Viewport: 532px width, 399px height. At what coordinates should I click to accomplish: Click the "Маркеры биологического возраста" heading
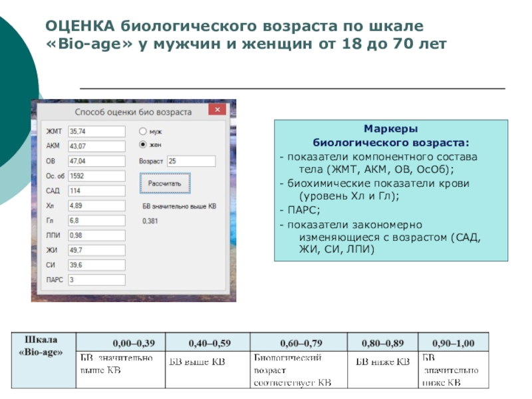[390, 136]
